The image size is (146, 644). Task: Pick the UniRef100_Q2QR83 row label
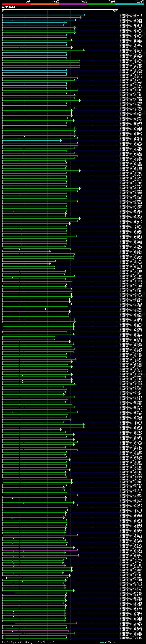tap(131, 249)
